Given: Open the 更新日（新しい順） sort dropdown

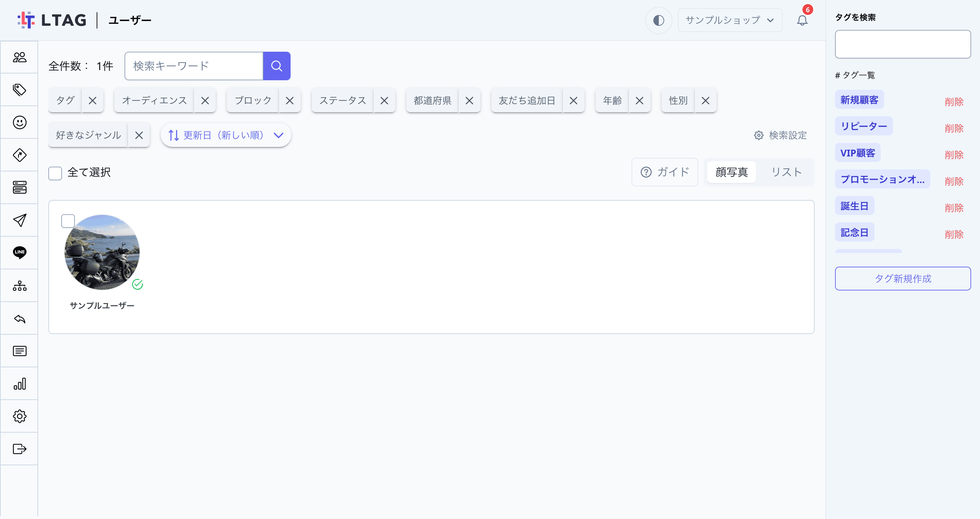Looking at the screenshot, I should tap(226, 135).
